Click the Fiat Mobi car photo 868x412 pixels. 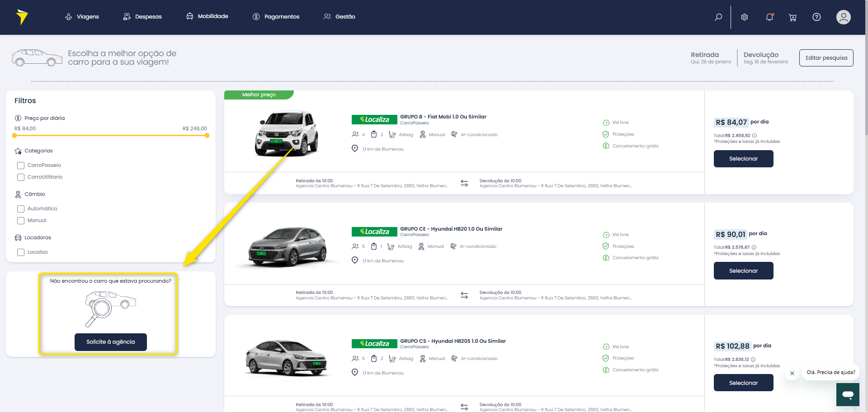click(287, 134)
